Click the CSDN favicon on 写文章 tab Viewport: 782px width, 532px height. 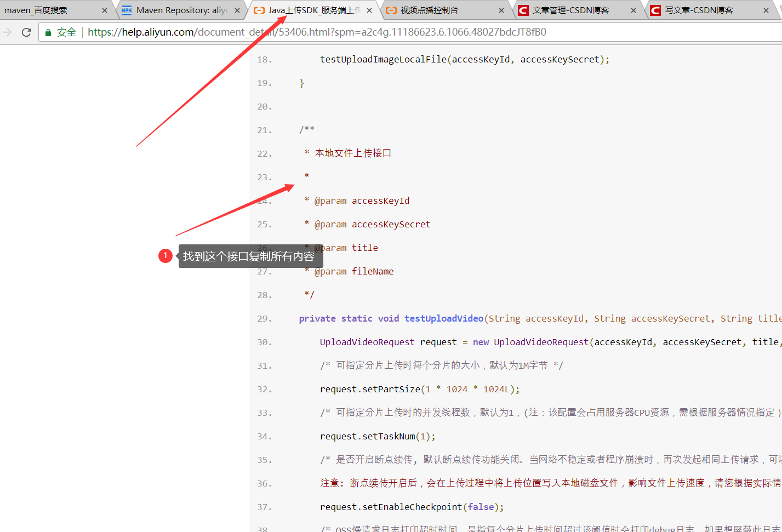click(655, 10)
